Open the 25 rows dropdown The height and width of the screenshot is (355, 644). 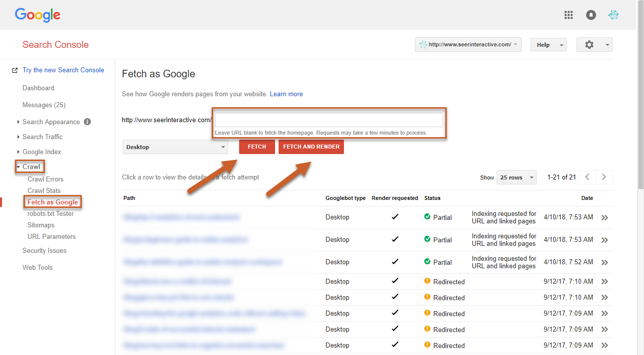pyautogui.click(x=516, y=177)
